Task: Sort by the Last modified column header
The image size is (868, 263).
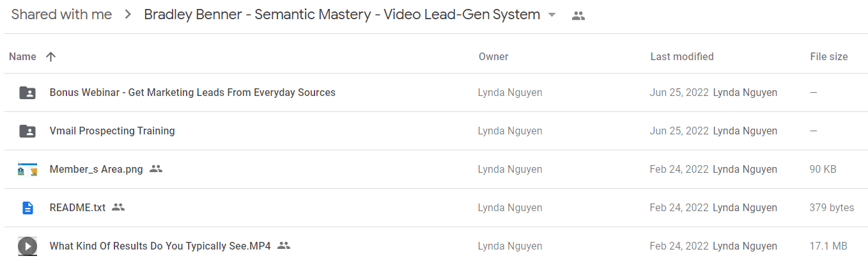Action: 682,56
